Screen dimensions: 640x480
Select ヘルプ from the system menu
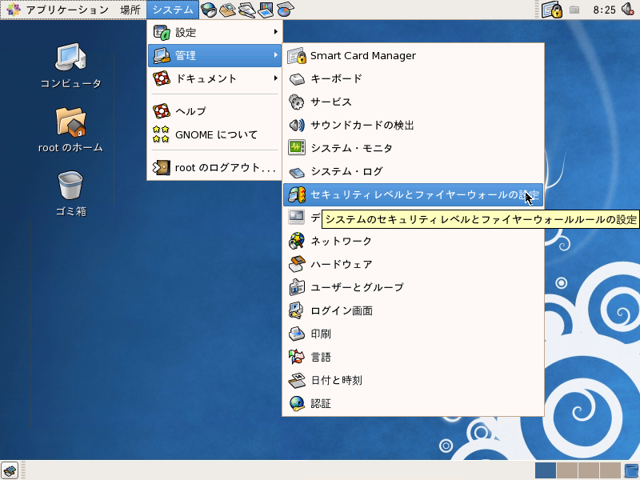tap(215, 111)
